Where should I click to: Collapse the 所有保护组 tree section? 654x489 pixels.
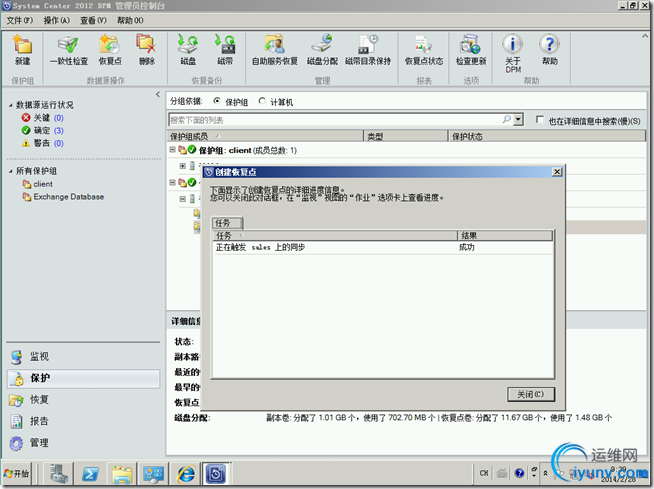coord(10,171)
